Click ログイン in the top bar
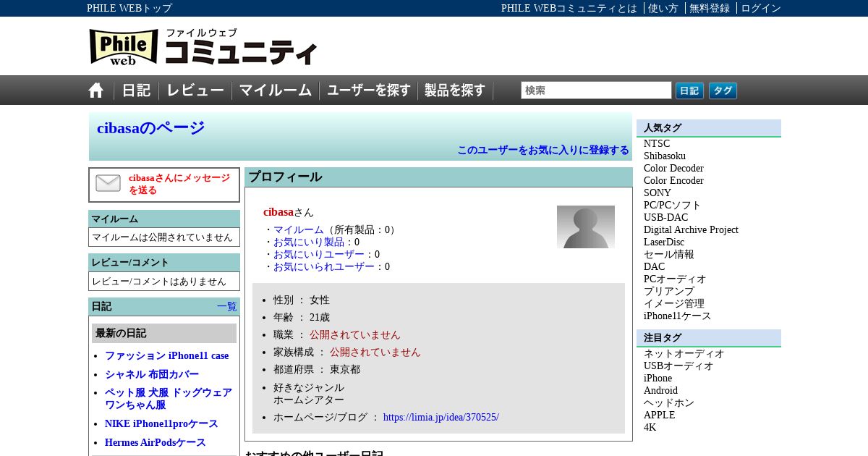This screenshot has height=456, width=868. [x=761, y=8]
